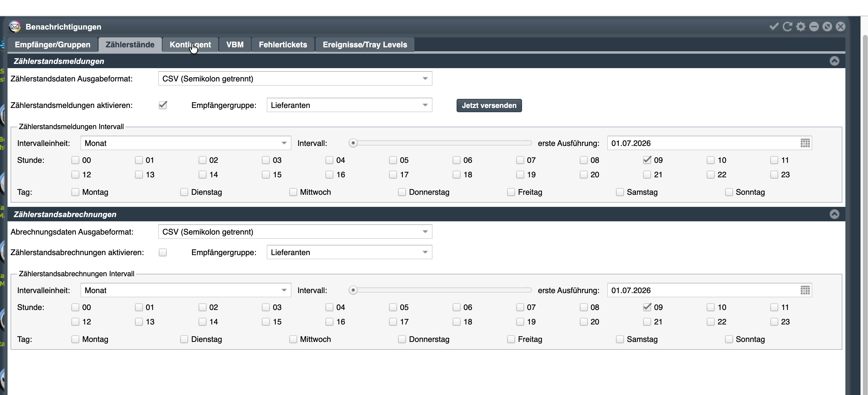
Task: Switch to VBM tab
Action: tap(235, 45)
